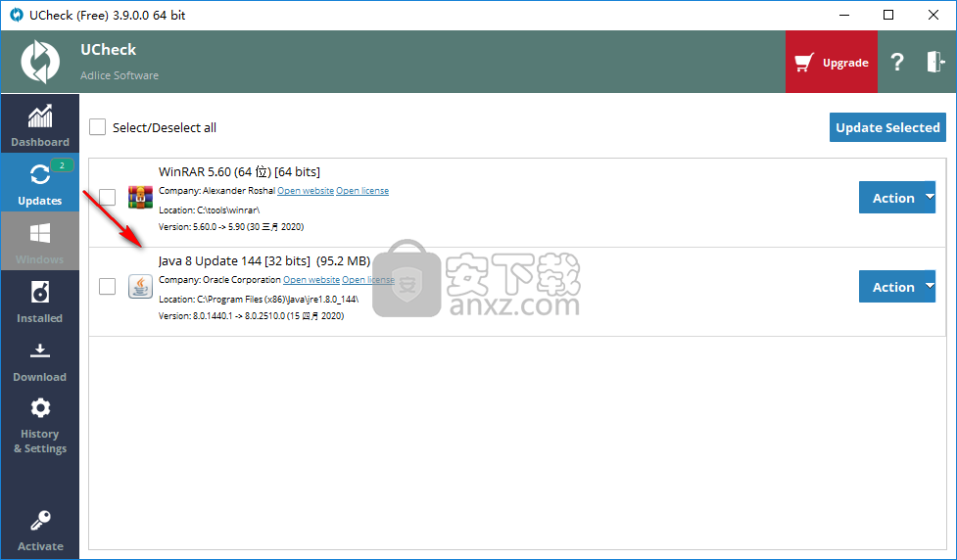The image size is (957, 560).
Task: Click the Adlice Software subtitle text
Action: pyautogui.click(x=120, y=75)
